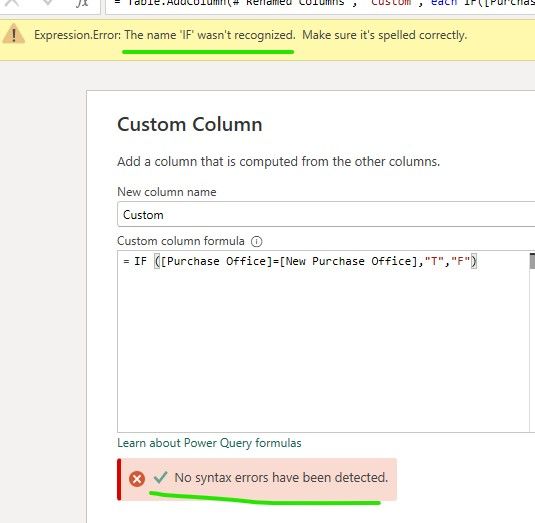Open Learn about Power Query formulas link
The image size is (535, 523).
(x=209, y=442)
